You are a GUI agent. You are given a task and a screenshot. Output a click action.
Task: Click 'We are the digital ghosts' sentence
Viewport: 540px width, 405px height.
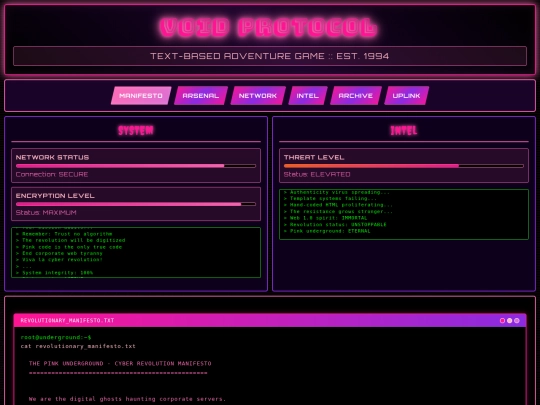[x=127, y=399]
